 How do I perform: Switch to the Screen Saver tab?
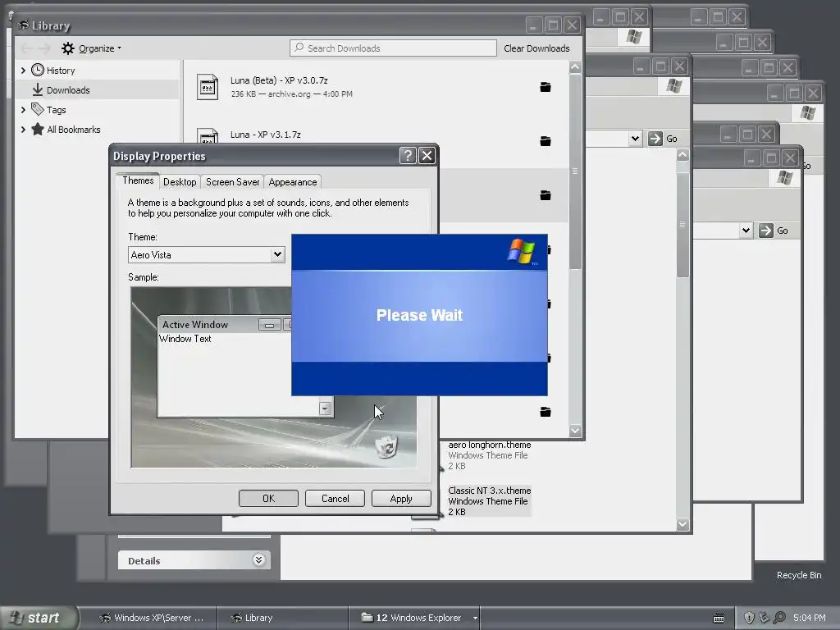(232, 181)
